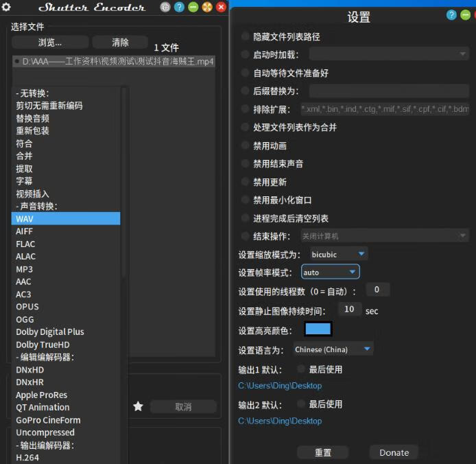Click the orange fullscreen icon in title bar
Image resolution: width=476 pixels, height=464 pixels.
coord(207,7)
